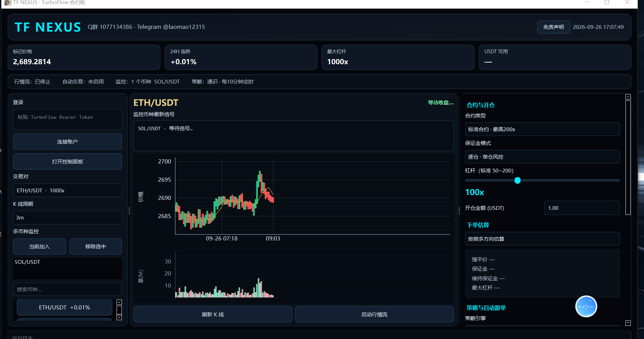Click the coin list scroll up arrow
Image resolution: width=644 pixels, height=339 pixels.
point(119,302)
